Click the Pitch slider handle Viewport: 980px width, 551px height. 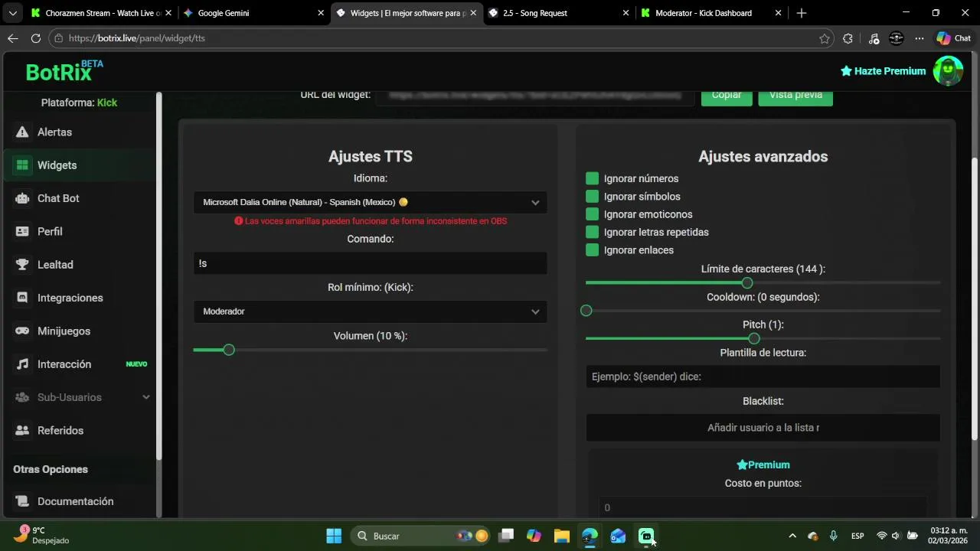[x=754, y=338]
